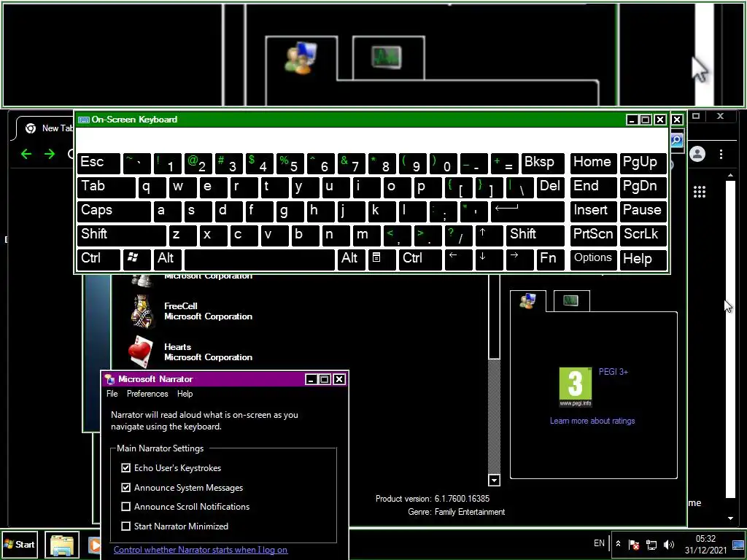Click the Chrome forward arrow

coord(50,154)
